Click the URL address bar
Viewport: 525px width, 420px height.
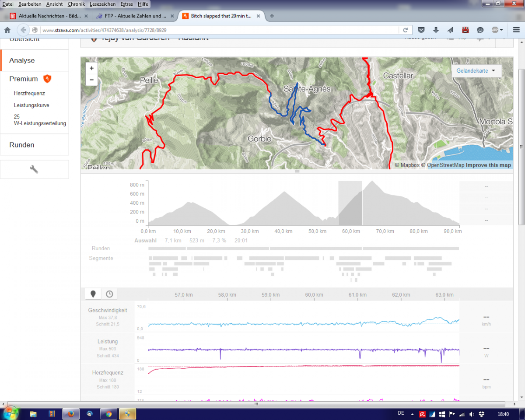(x=219, y=30)
